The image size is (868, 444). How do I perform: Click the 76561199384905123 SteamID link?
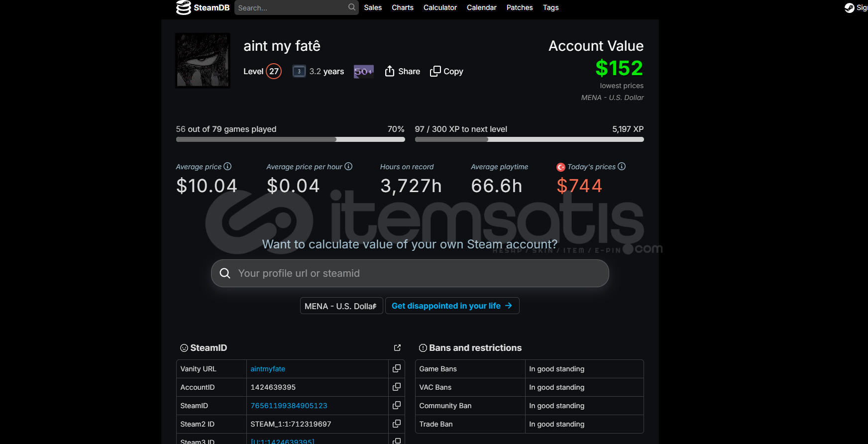pyautogui.click(x=289, y=406)
